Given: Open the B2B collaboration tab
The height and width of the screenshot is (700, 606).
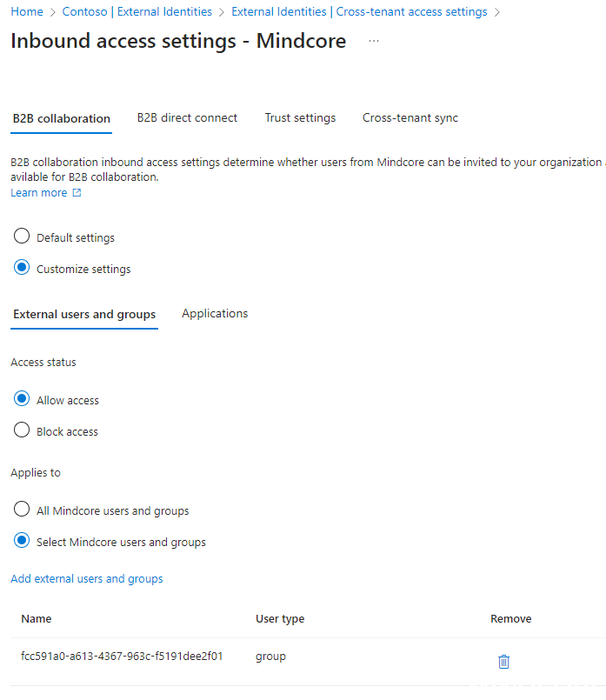Looking at the screenshot, I should click(x=62, y=119).
